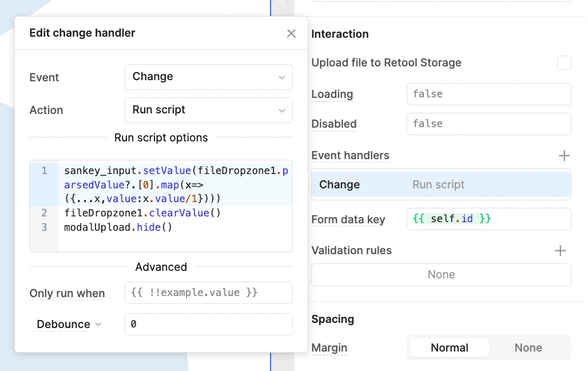Click the Spacing section heading

[x=333, y=319]
